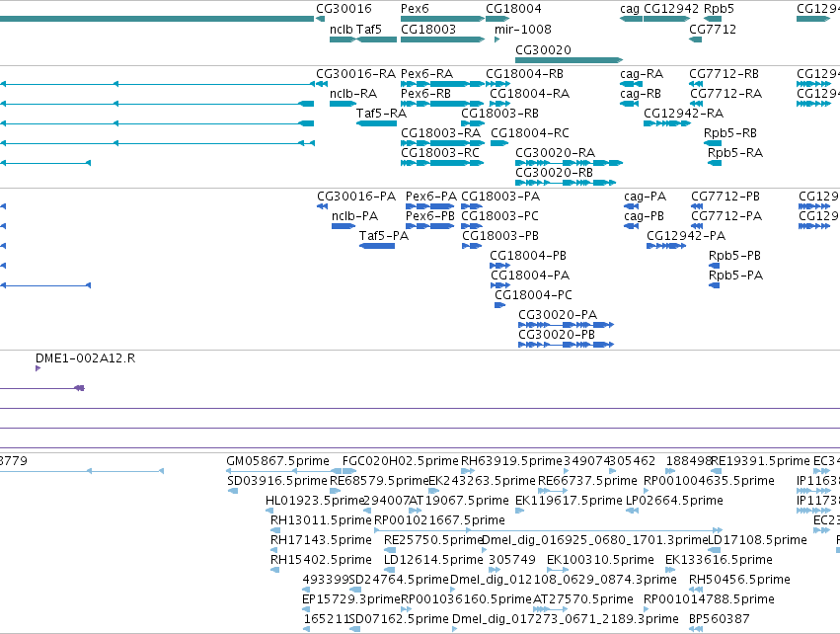The image size is (840, 634).
Task: Click protein CG18004-PC
Action: pyautogui.click(x=533, y=294)
